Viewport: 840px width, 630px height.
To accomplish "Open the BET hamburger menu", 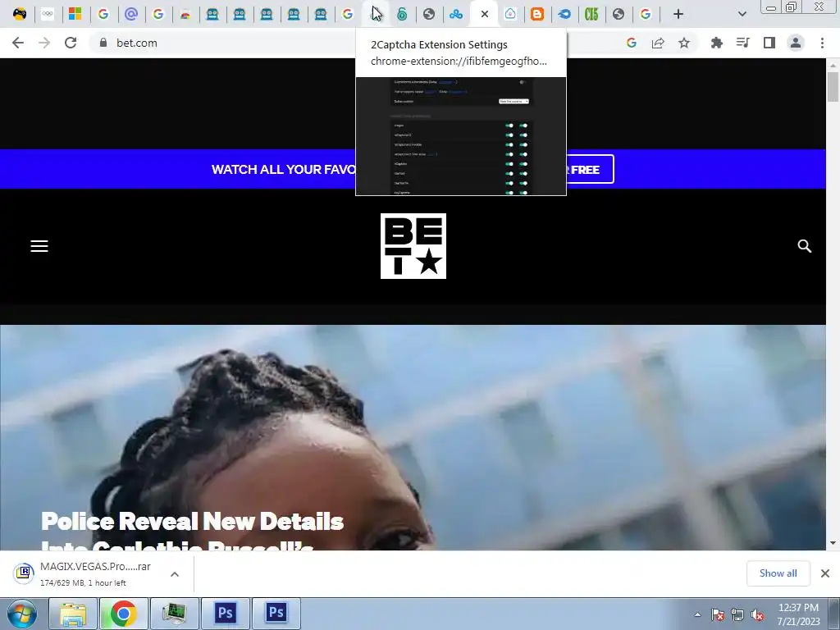I will point(39,246).
